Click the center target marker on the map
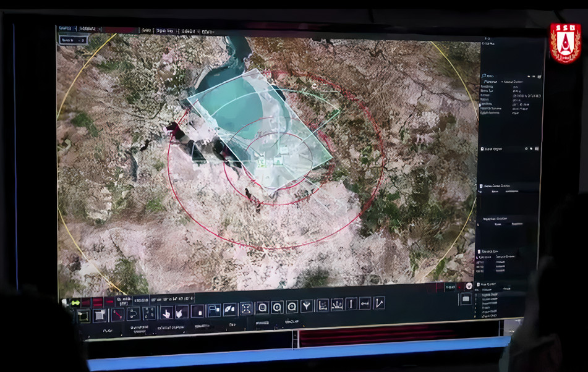The width and height of the screenshot is (588, 372). coord(262,162)
